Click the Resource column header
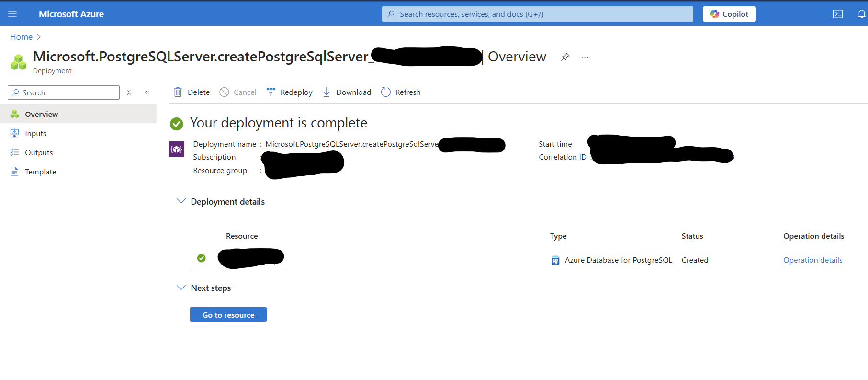868x380 pixels. (x=242, y=236)
